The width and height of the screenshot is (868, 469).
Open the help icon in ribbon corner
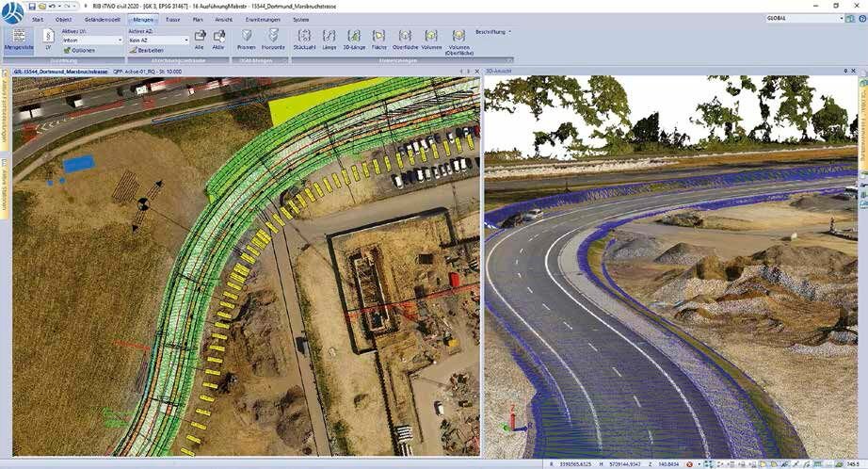[862, 18]
